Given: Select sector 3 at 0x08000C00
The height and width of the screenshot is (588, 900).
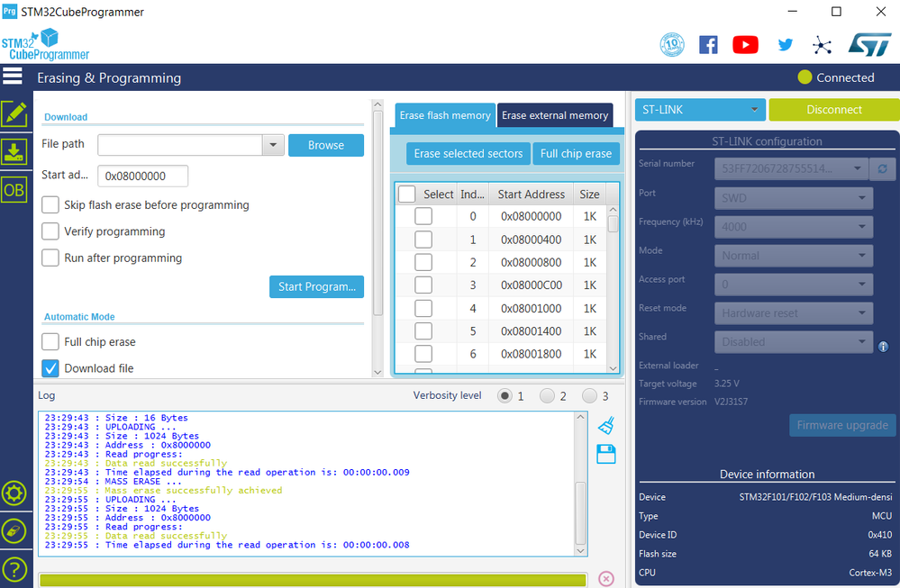Looking at the screenshot, I should point(423,285).
